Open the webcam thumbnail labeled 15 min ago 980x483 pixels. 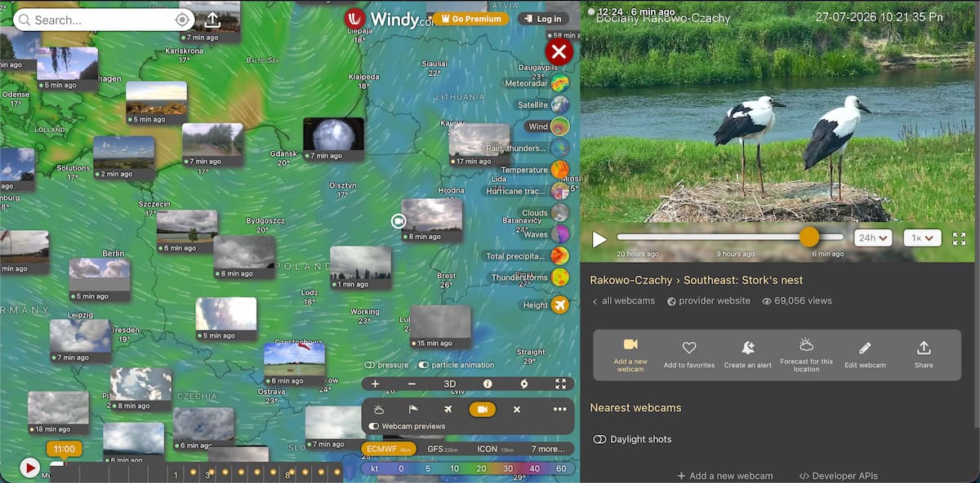[x=440, y=326]
